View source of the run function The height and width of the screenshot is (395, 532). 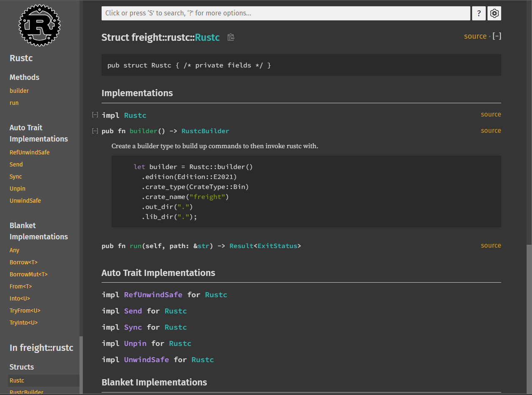point(491,245)
